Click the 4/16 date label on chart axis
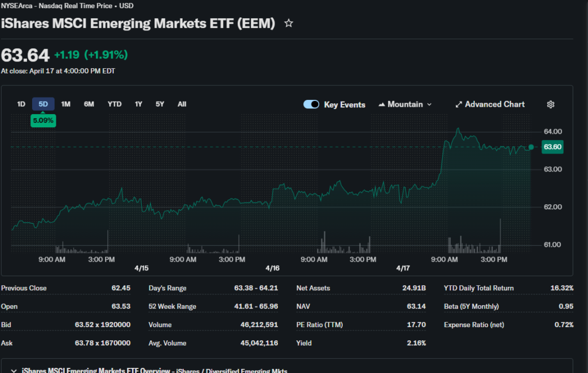Viewport: 588px width, 373px height. (272, 268)
